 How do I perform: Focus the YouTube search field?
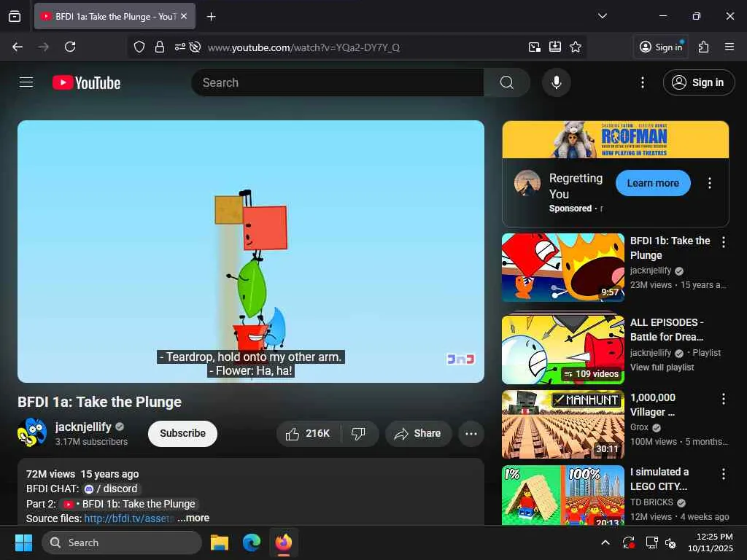coord(338,82)
